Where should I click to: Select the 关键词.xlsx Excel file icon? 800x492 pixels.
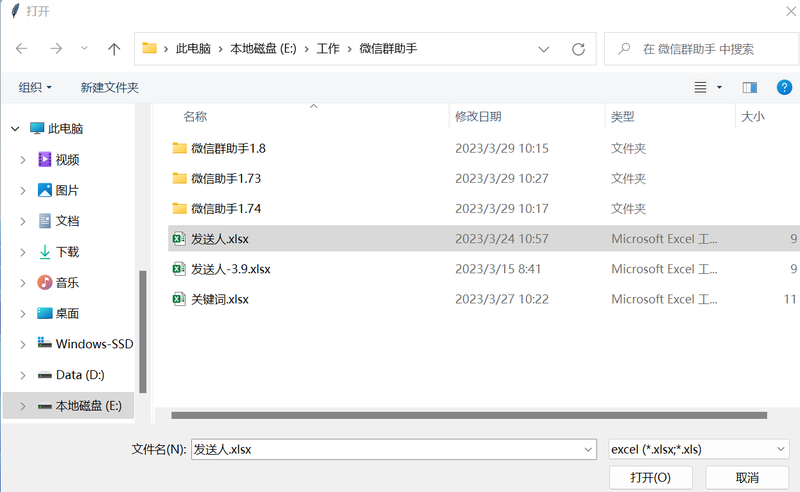coord(179,299)
